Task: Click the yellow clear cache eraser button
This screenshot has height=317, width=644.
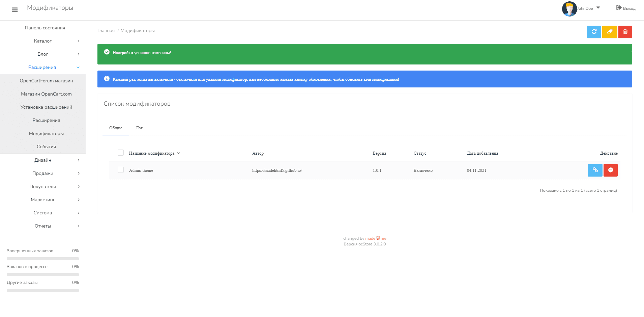Action: tap(610, 32)
